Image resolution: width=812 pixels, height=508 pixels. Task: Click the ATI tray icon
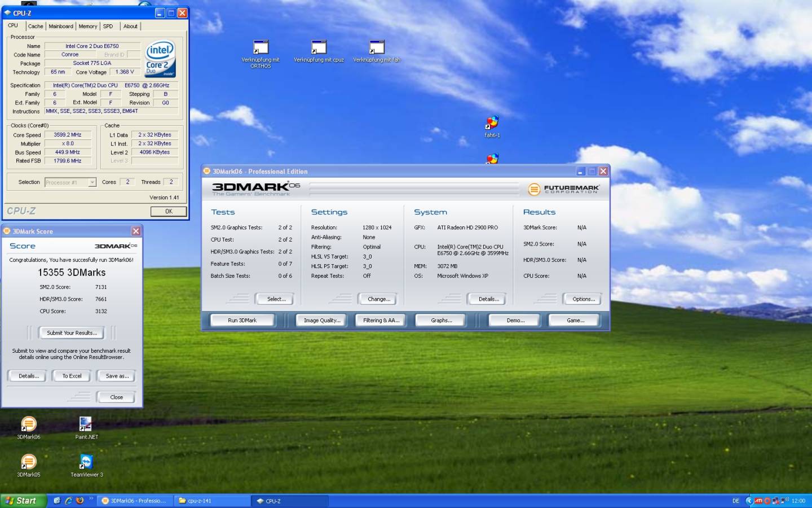(758, 501)
